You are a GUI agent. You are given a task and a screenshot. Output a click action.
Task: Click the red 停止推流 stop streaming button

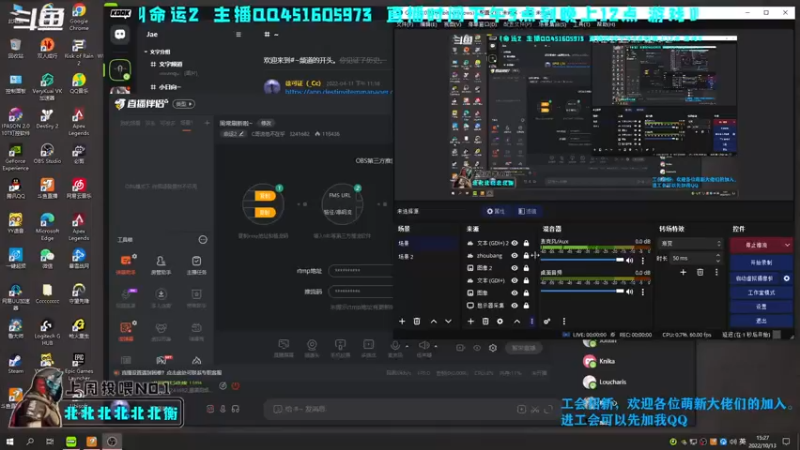pos(756,245)
